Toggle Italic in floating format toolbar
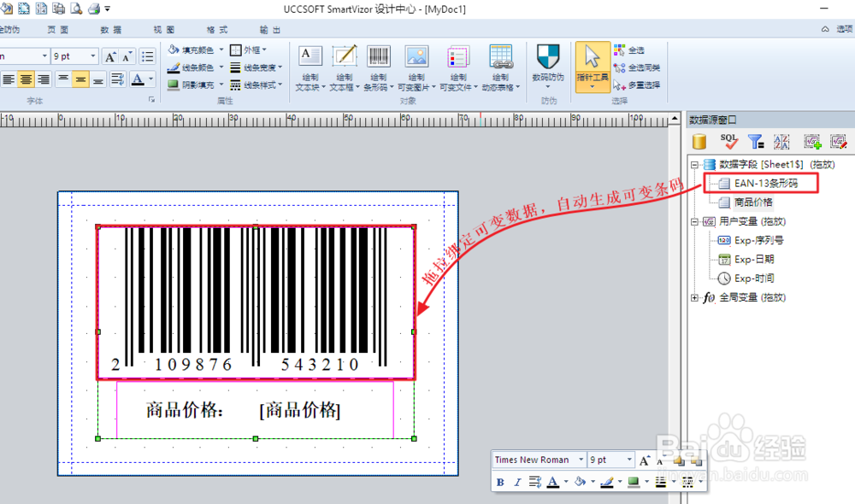Screen dimensions: 855x504 click(x=517, y=482)
